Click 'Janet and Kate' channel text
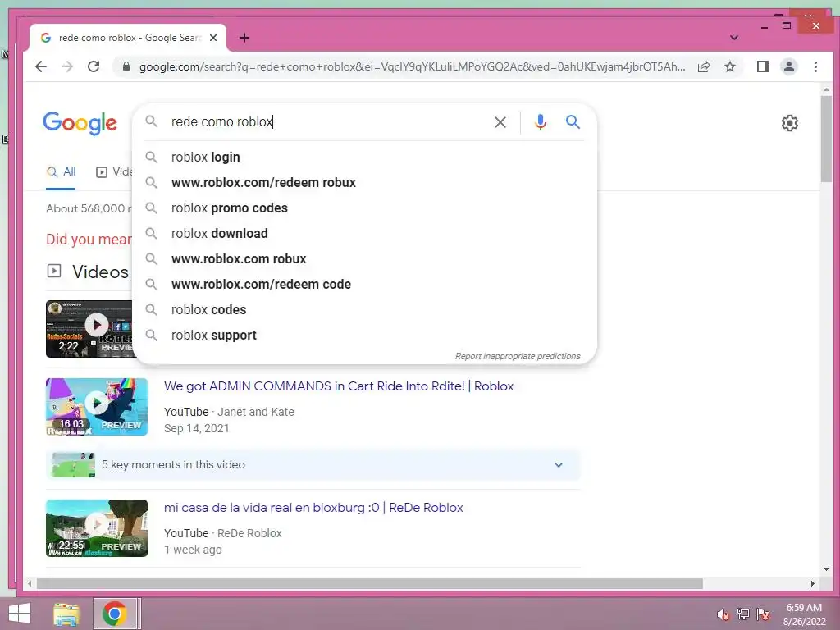 (x=256, y=412)
